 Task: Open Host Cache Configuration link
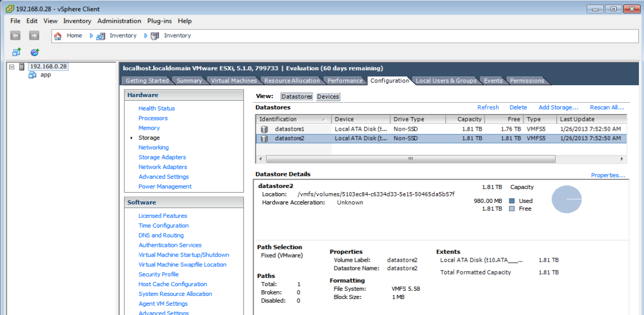[172, 285]
